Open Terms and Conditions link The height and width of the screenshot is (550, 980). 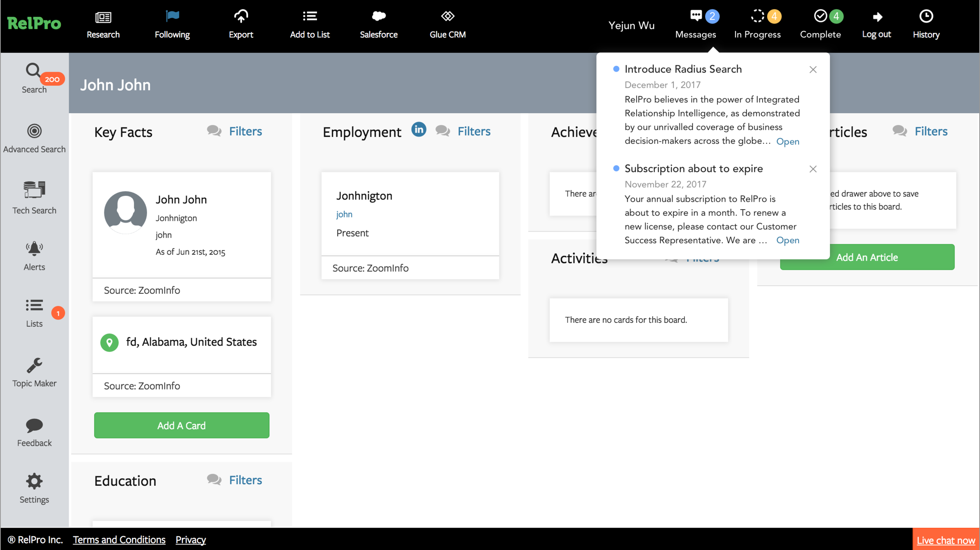click(119, 540)
